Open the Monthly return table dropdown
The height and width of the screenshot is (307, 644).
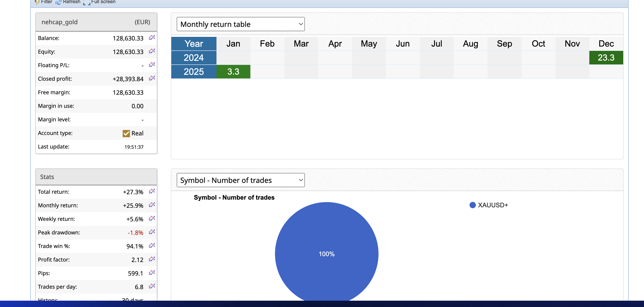[x=240, y=24]
